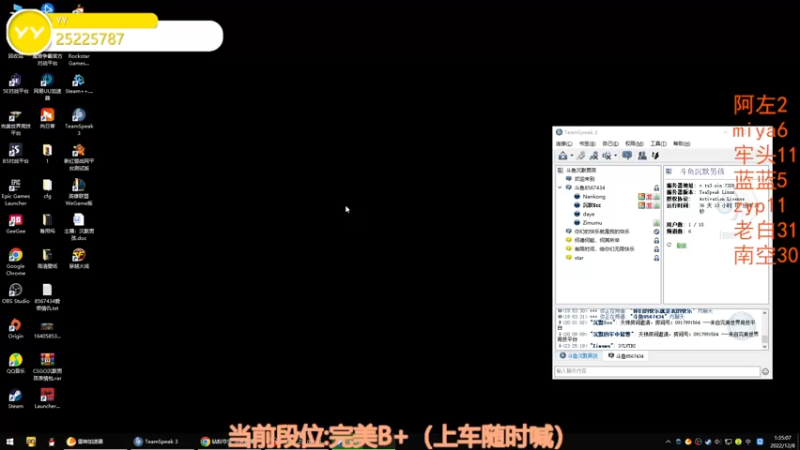Open the permissions menu in TeamSpeak
800x450 pixels.
pos(634,144)
